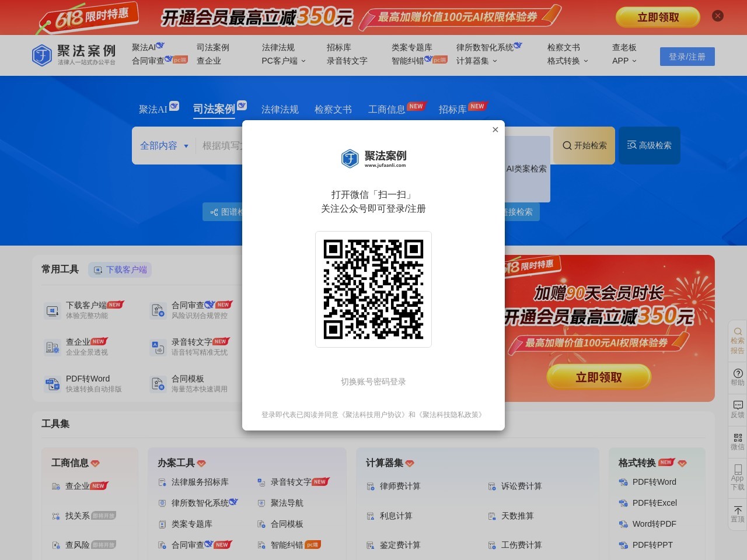Open the 聚法科技隐私政策 link
This screenshot has width=747, height=560.
click(x=451, y=415)
